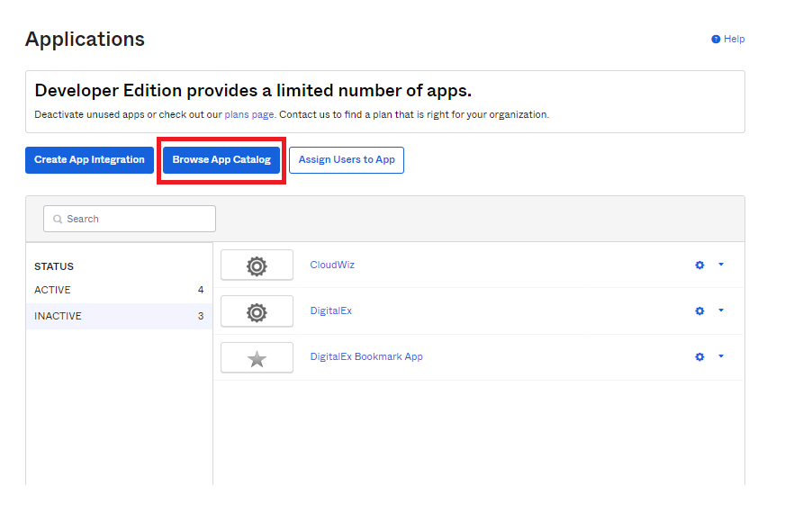Open settings gear for CloudWiz app
Image resolution: width=812 pixels, height=513 pixels.
(x=699, y=265)
